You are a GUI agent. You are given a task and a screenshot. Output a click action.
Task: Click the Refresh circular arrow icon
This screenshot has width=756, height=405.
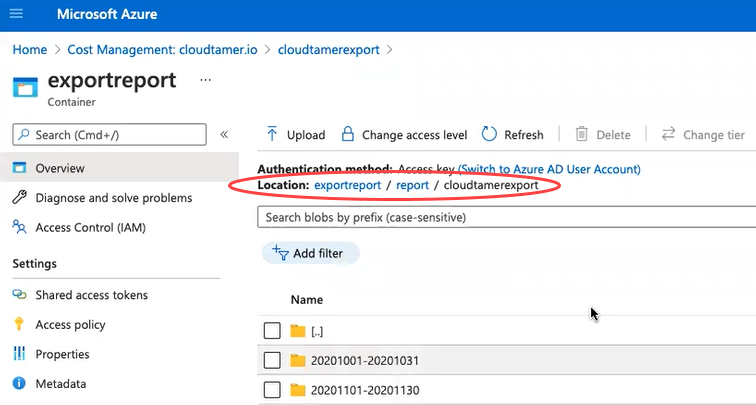pos(489,135)
